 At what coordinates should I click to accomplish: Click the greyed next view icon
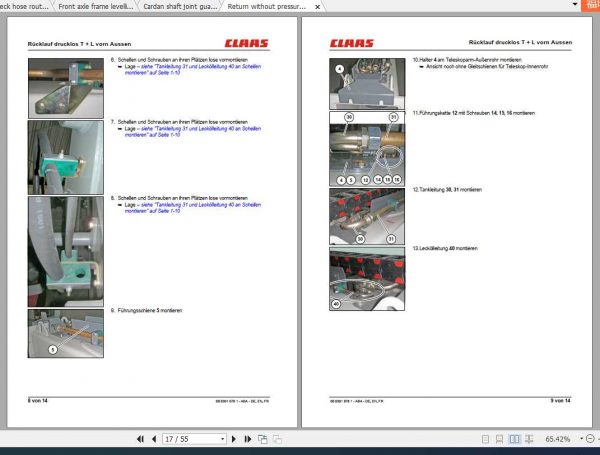pyautogui.click(x=277, y=439)
